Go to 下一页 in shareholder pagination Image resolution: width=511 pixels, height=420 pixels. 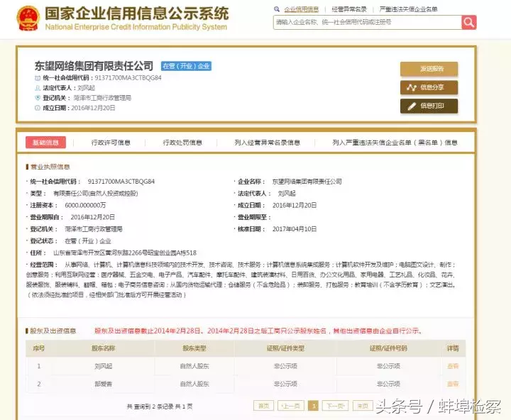(x=335, y=406)
